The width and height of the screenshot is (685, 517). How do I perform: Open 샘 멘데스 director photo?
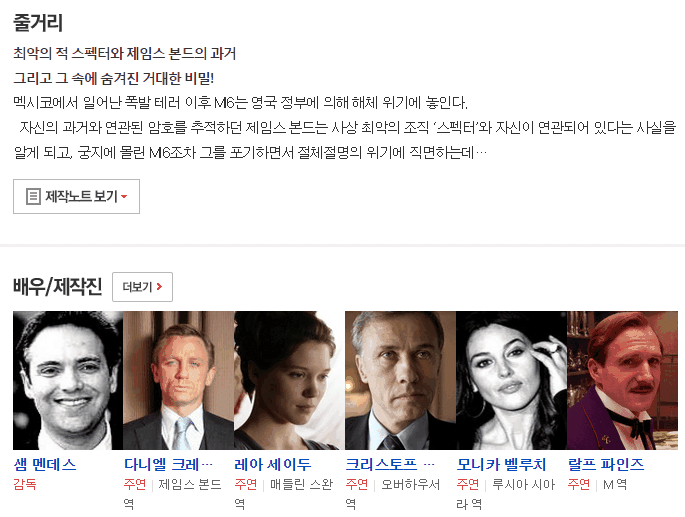click(x=68, y=380)
